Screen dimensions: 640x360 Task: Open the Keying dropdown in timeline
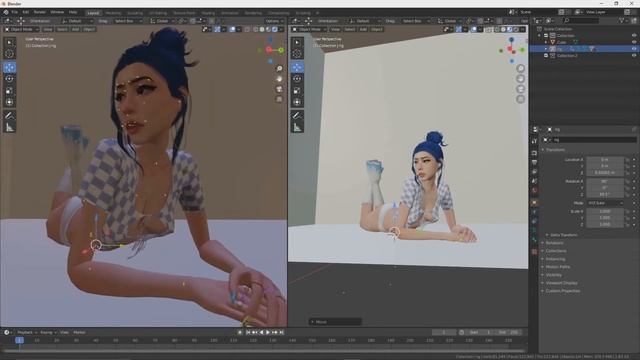[48, 333]
